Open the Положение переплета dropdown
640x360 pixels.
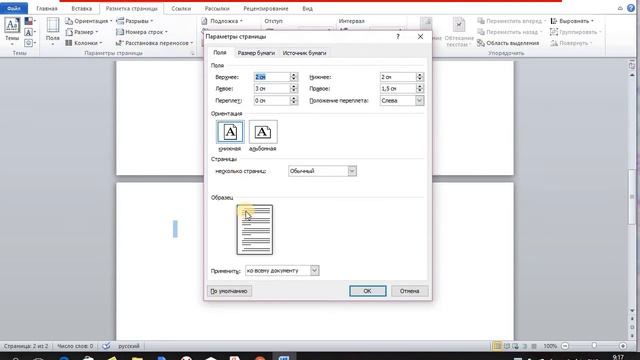[x=402, y=100]
